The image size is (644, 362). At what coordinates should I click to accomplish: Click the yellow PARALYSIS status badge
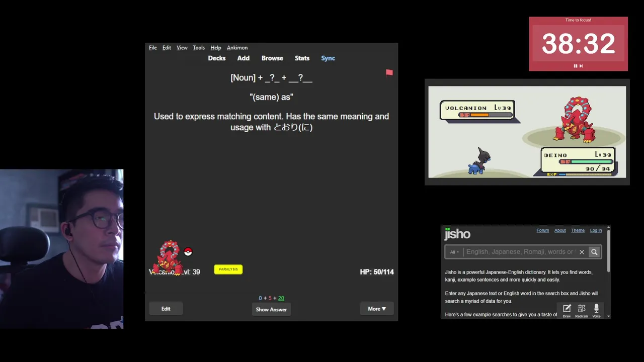point(228,269)
